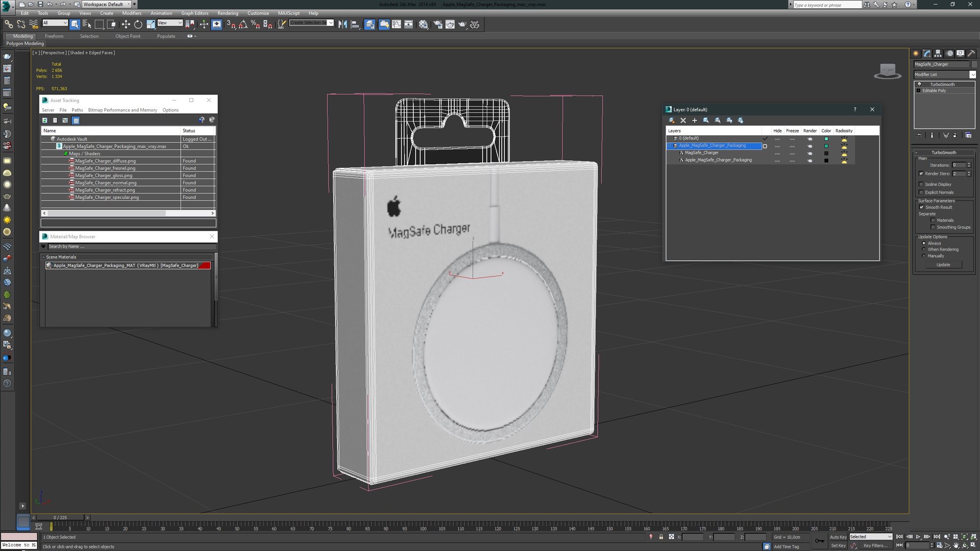
Task: Open the Curve Editor icon
Action: (x=397, y=24)
